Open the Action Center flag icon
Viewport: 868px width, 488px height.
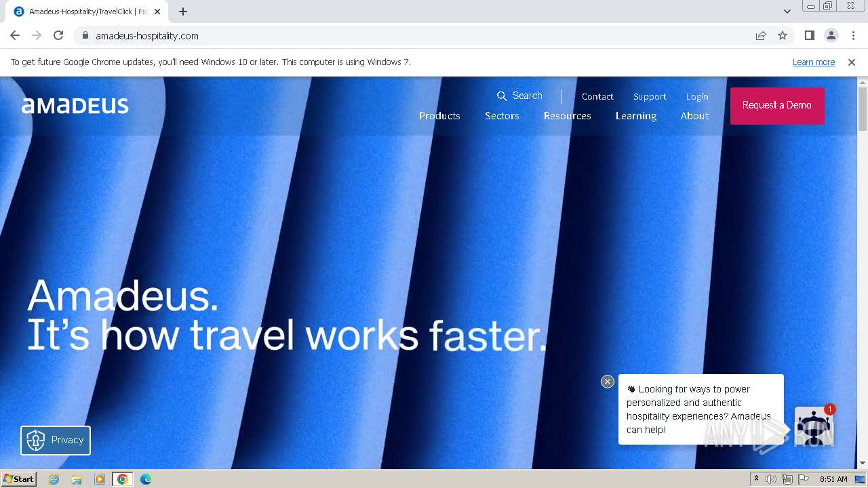[x=804, y=479]
